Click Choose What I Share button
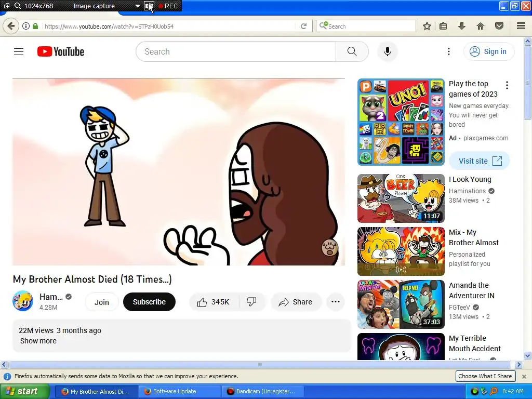Image resolution: width=532 pixels, height=399 pixels. (x=485, y=376)
